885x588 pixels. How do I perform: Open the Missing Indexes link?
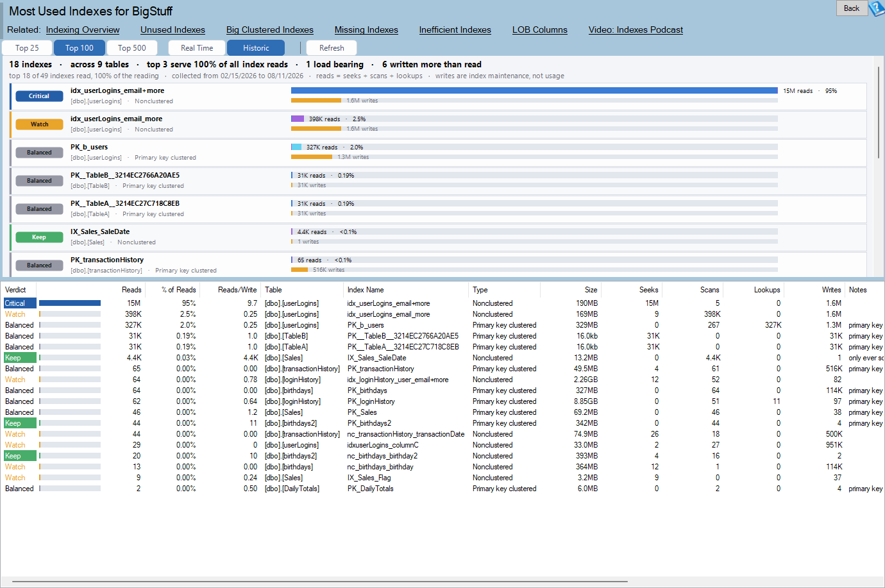coord(366,29)
